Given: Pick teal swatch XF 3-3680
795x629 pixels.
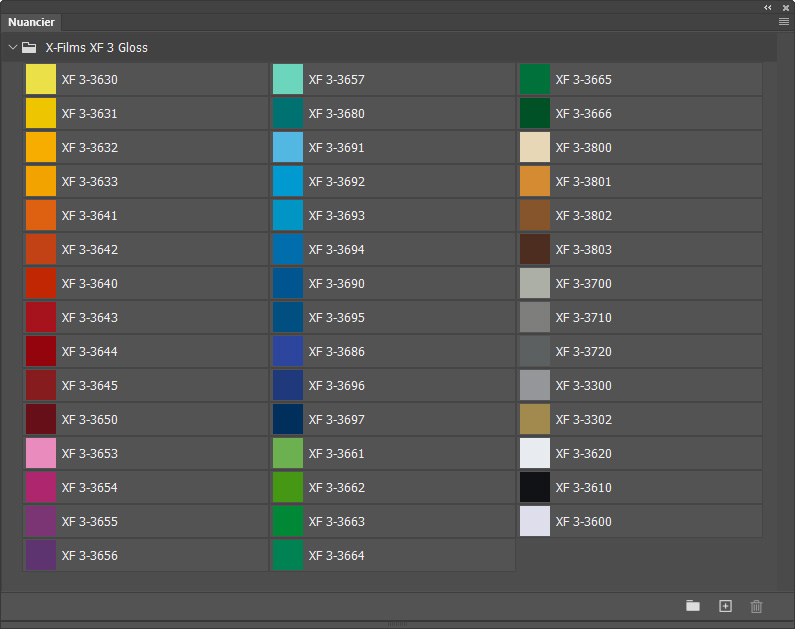Looking at the screenshot, I should click(x=288, y=113).
